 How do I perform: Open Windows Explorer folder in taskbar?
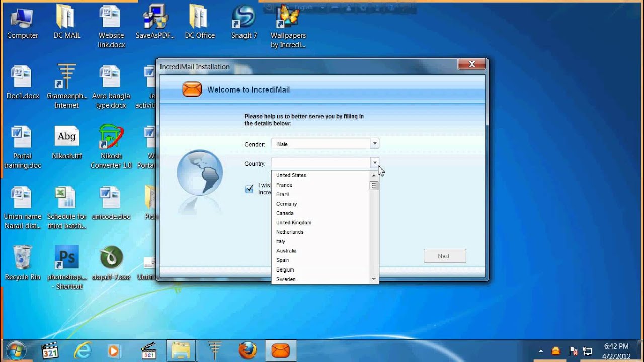click(x=181, y=350)
